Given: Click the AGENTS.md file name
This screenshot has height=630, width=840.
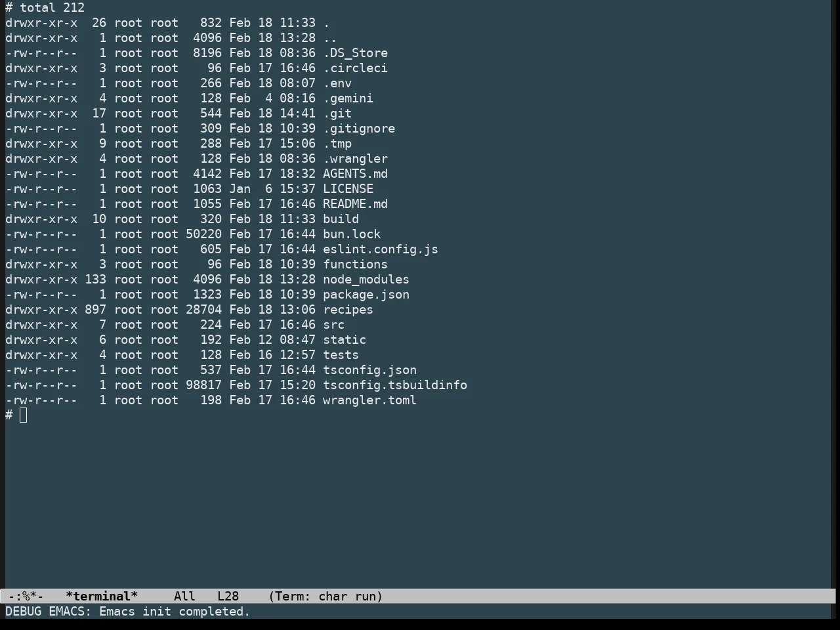Looking at the screenshot, I should pyautogui.click(x=355, y=174).
